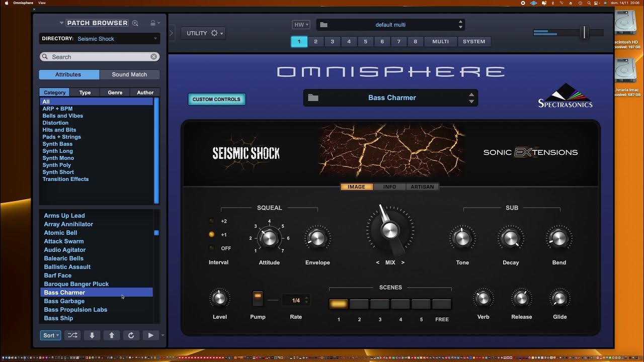Click the audition play triangle button
Image resolution: width=644 pixels, height=362 pixels.
pos(150,335)
